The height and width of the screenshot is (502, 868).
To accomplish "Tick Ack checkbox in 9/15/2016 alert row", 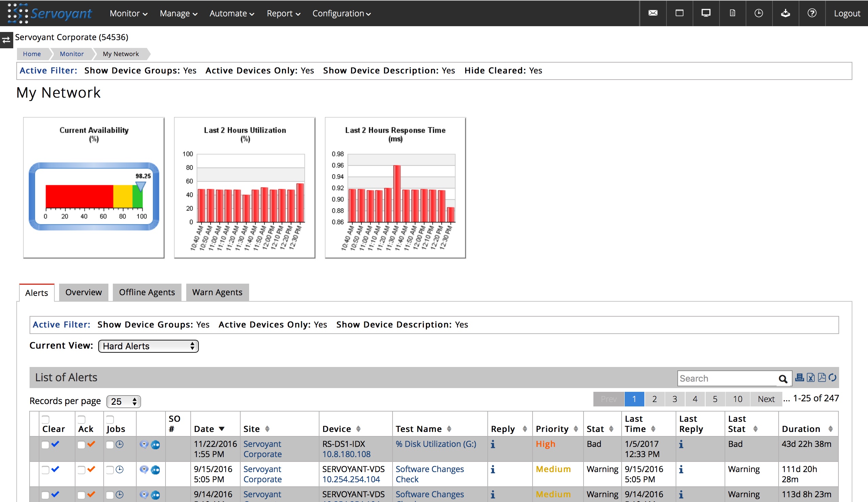I will click(81, 470).
